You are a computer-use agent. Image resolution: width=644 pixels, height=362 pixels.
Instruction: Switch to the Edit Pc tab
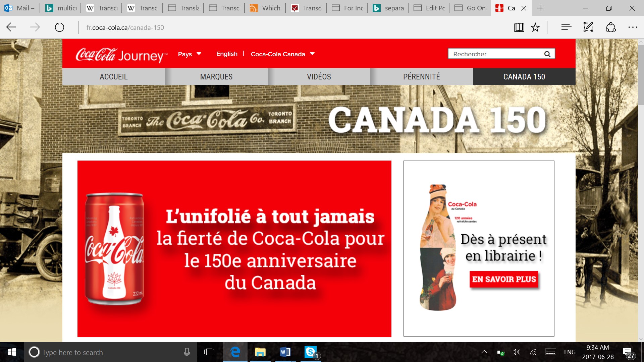[x=429, y=8]
